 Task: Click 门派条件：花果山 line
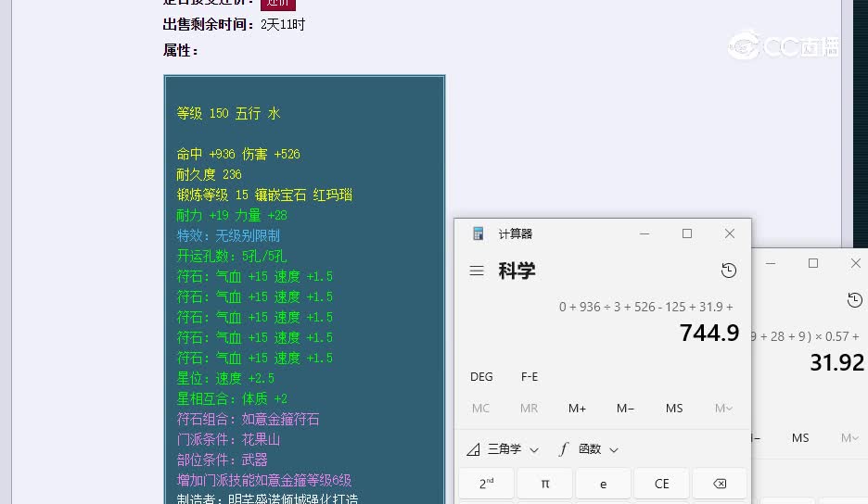228,439
